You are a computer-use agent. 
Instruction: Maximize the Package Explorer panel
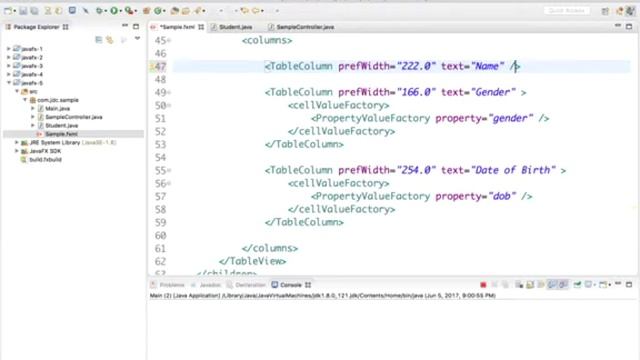(136, 27)
